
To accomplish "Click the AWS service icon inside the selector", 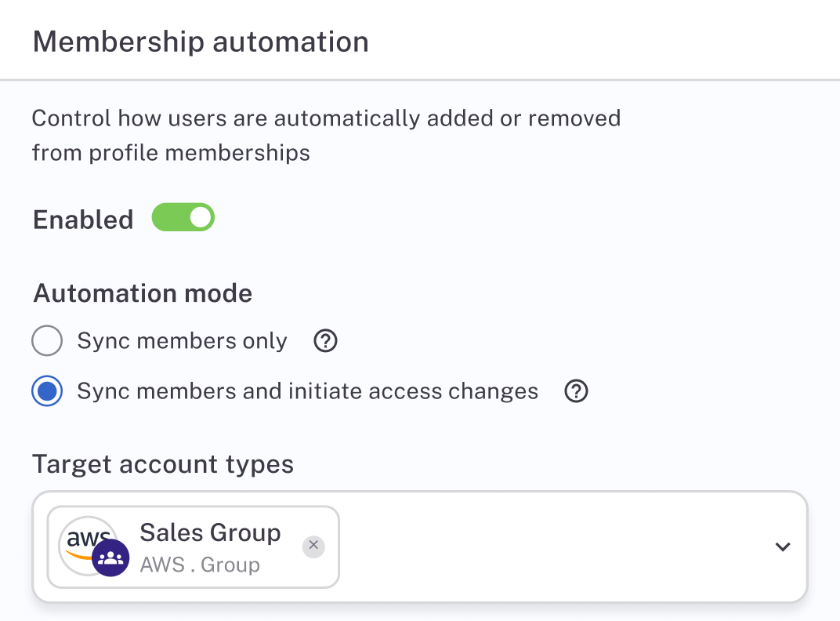I will pos(81,538).
